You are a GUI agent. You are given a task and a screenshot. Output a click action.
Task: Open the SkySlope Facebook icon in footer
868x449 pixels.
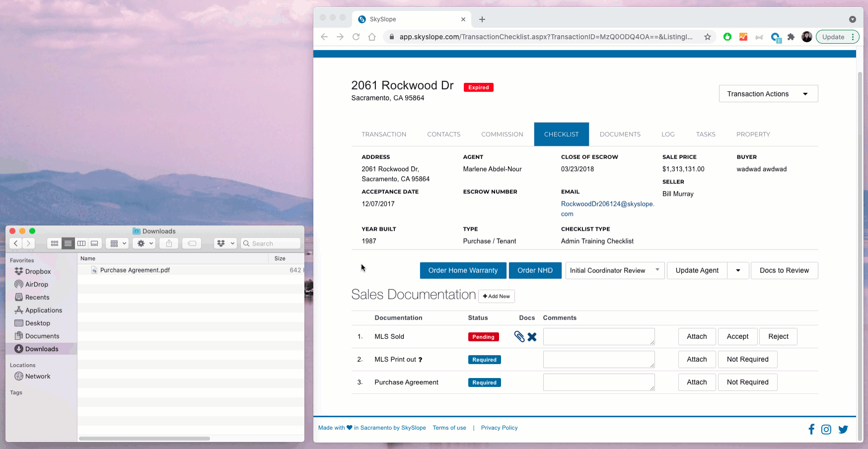(x=811, y=429)
